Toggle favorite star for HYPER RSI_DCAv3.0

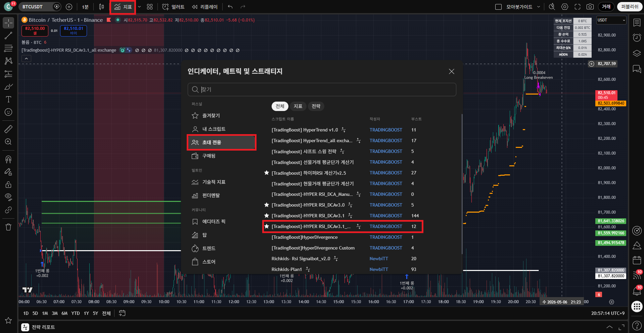[x=267, y=205]
